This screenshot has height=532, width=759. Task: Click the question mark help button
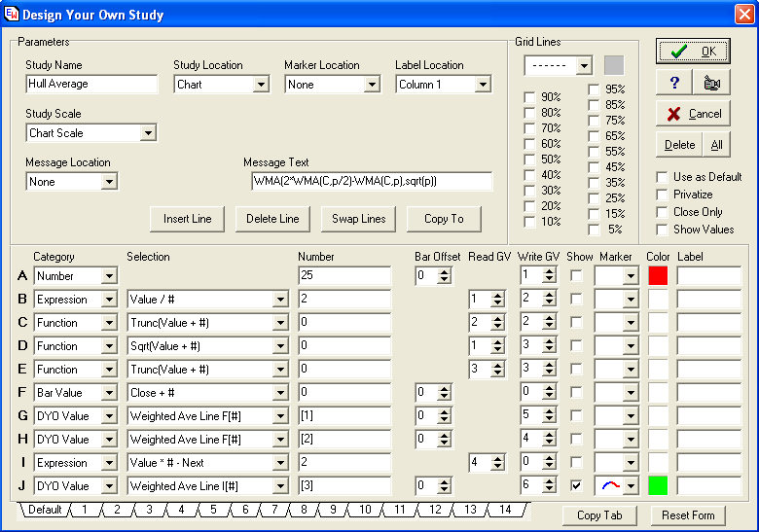pos(672,83)
